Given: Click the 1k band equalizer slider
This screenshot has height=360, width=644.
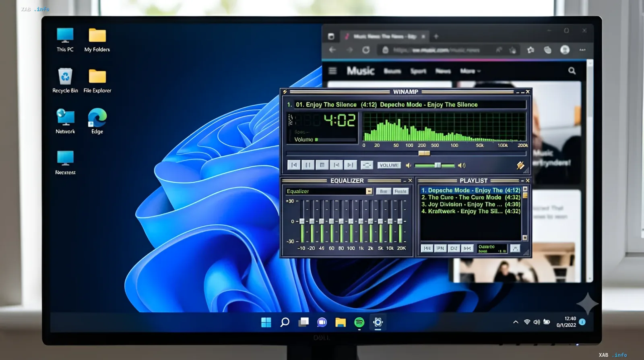Looking at the screenshot, I should [361, 221].
